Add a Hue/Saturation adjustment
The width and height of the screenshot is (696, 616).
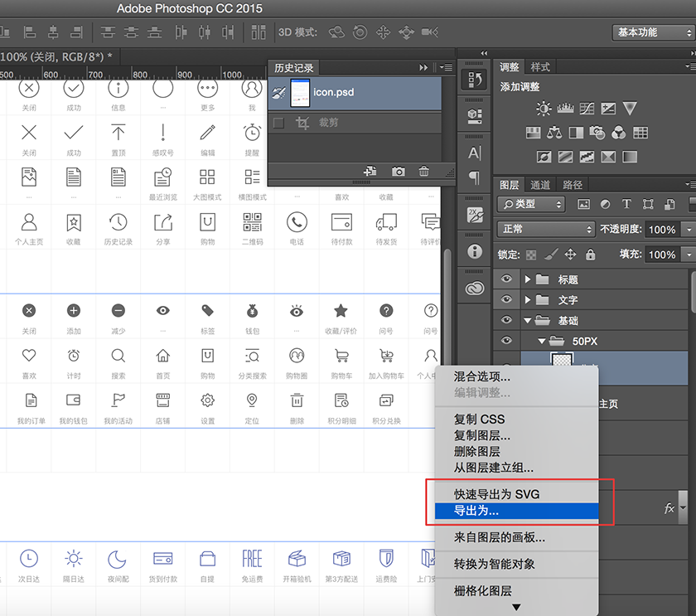tap(533, 133)
